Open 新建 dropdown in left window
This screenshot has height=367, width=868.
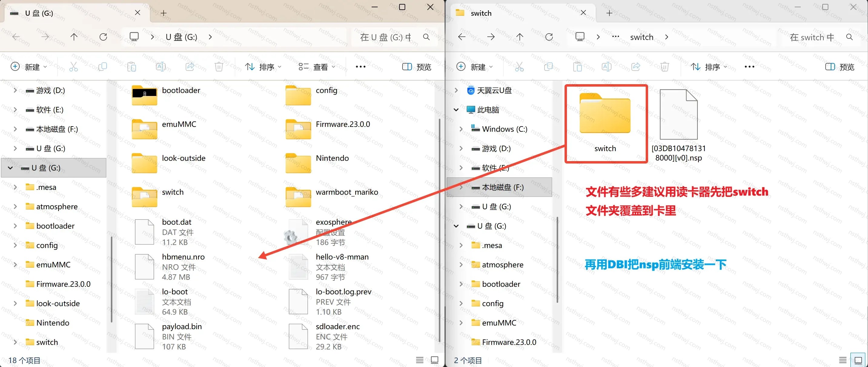click(29, 67)
